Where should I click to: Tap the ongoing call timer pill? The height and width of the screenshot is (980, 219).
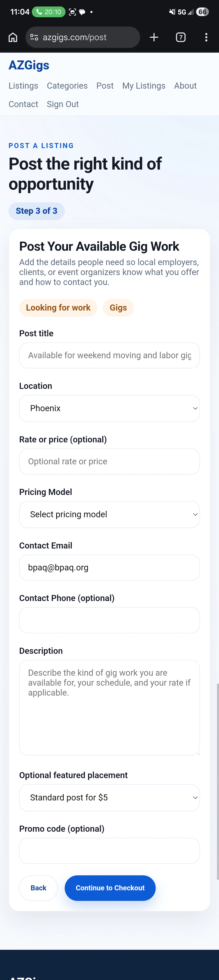[49, 12]
